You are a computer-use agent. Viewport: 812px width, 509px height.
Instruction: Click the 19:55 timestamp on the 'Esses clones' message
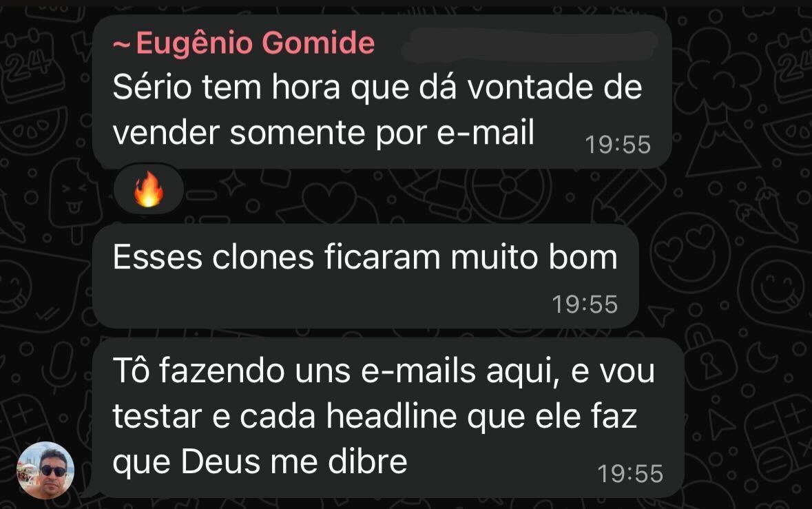(x=585, y=304)
